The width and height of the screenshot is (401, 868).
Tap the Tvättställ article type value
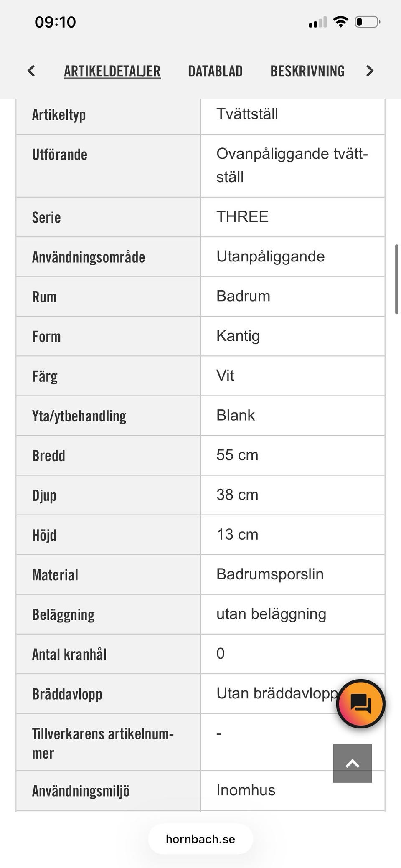[x=247, y=114]
